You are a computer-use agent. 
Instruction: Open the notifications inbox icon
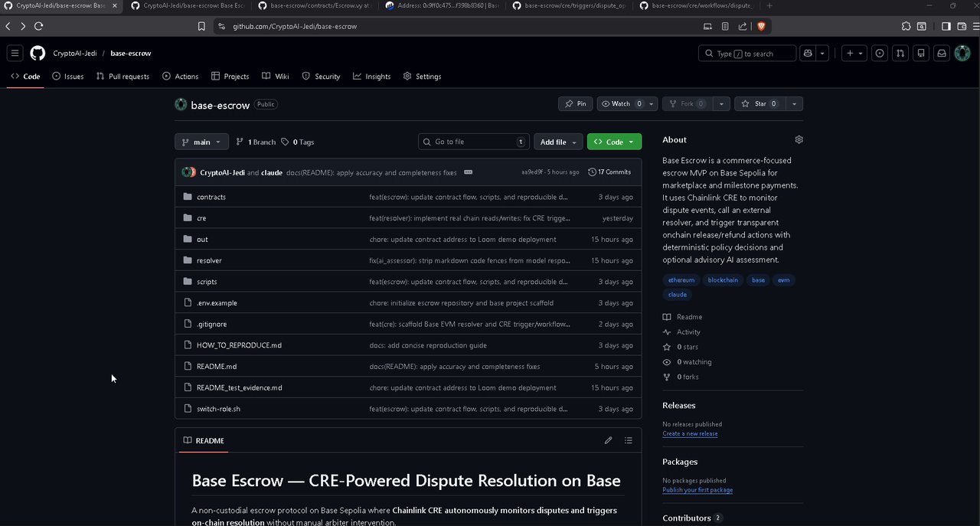942,54
